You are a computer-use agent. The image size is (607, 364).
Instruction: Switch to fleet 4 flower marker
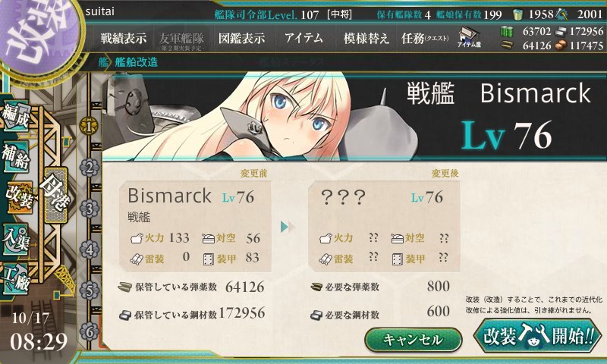[89, 249]
